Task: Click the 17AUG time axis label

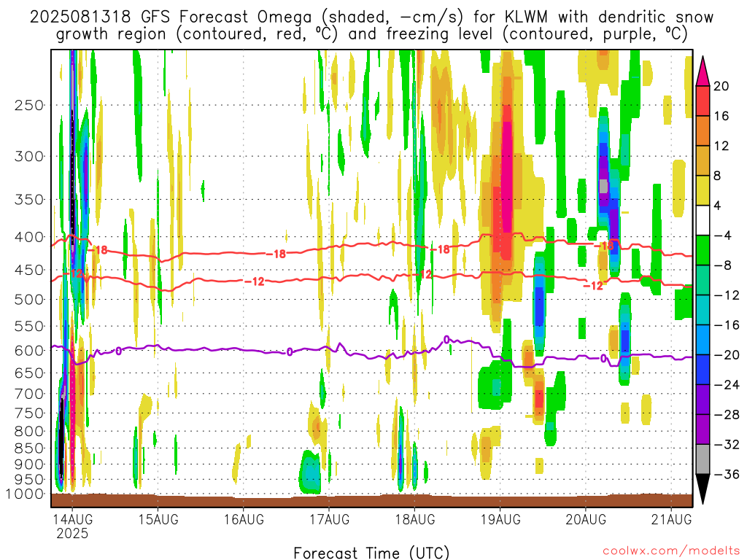Action: pos(329,519)
